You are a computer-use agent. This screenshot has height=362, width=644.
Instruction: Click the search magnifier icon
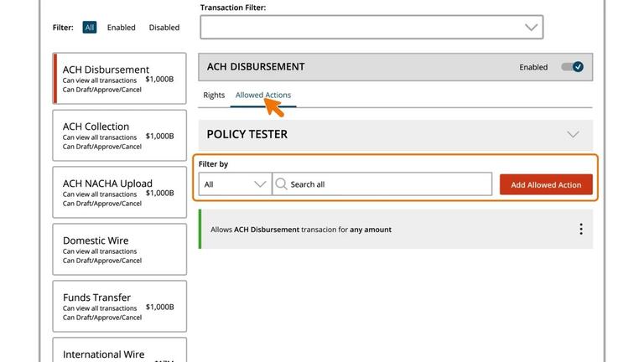[282, 184]
